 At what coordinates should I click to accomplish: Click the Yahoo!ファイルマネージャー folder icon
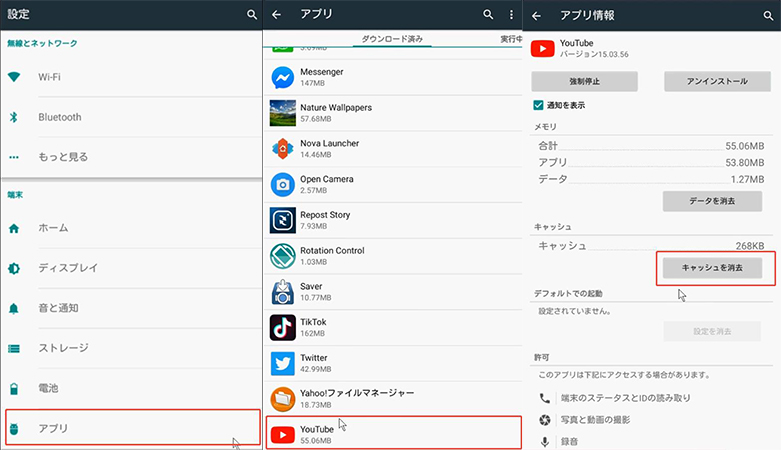pyautogui.click(x=282, y=399)
